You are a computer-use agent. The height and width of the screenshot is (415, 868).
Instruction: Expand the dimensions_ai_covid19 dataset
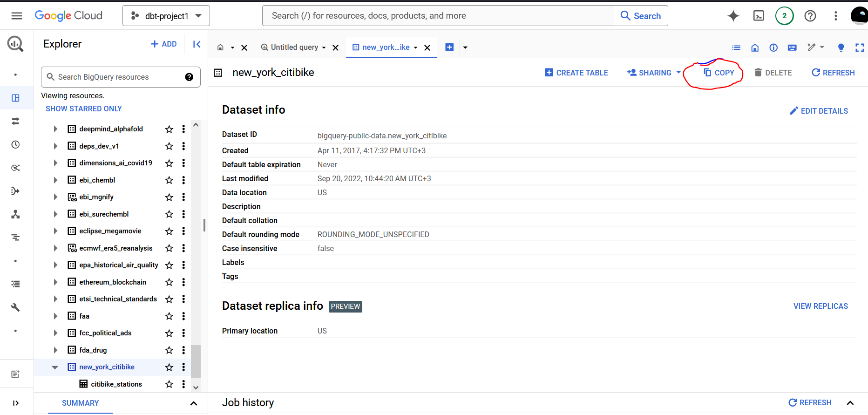[55, 163]
